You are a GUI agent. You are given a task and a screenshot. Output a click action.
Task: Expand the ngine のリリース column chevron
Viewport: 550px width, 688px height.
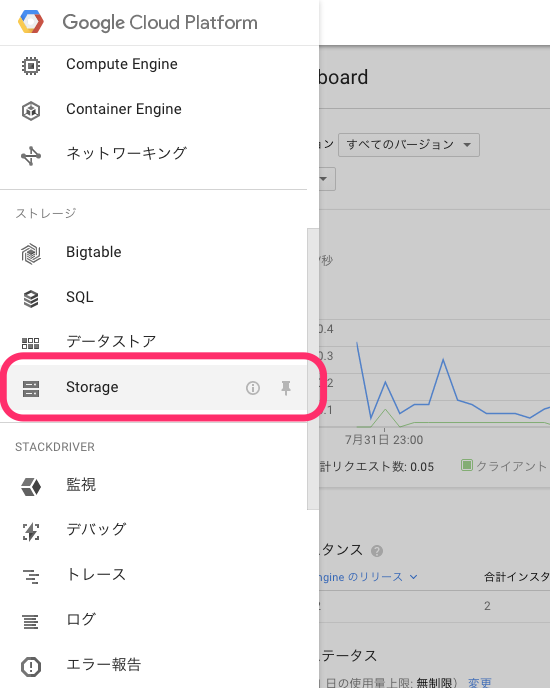pyautogui.click(x=413, y=577)
